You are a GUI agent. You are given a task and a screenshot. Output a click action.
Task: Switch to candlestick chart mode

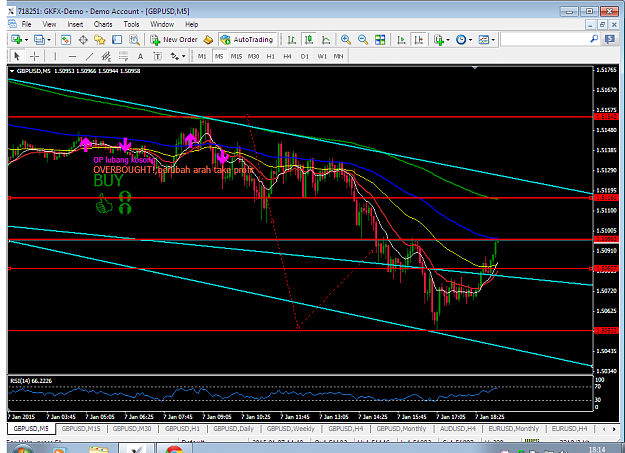pos(309,39)
